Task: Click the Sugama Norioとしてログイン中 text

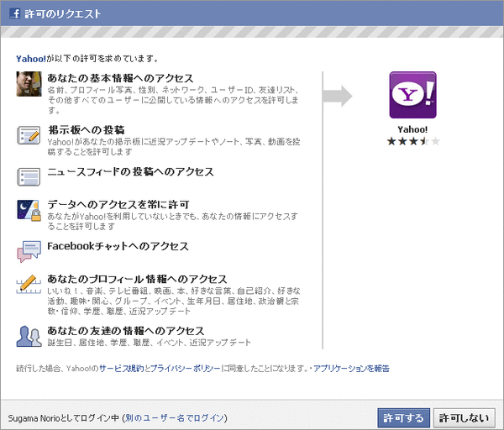Action: coord(64,418)
